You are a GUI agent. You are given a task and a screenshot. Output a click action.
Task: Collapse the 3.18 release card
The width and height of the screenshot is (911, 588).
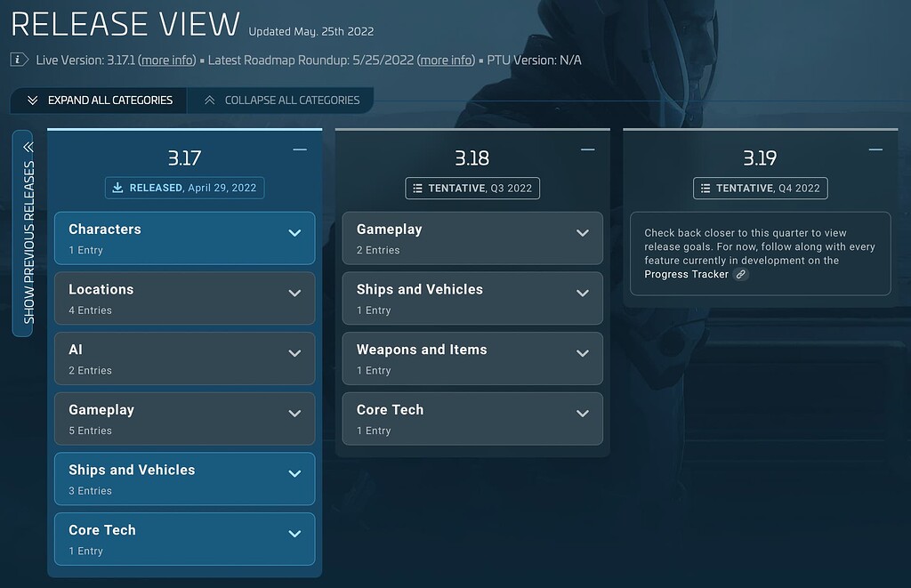pos(588,149)
